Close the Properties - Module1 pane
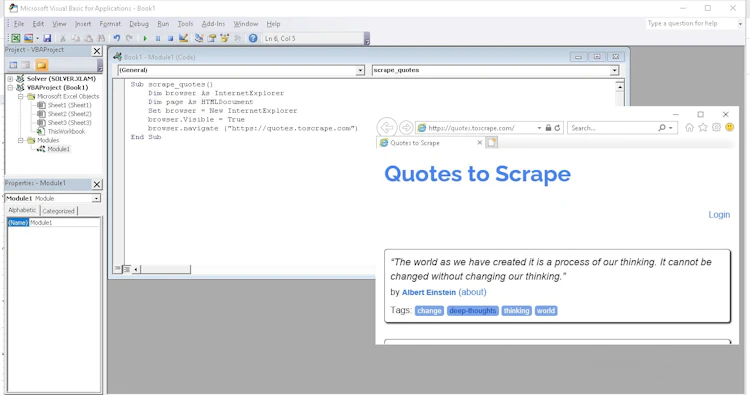This screenshot has height=395, width=750. (97, 184)
